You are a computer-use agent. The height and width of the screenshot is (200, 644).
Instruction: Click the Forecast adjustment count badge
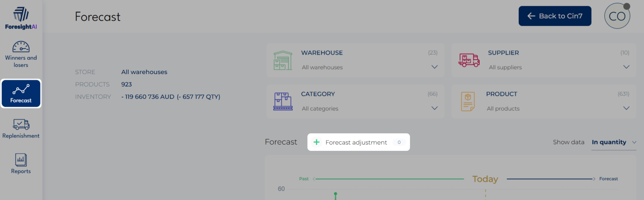coord(399,142)
